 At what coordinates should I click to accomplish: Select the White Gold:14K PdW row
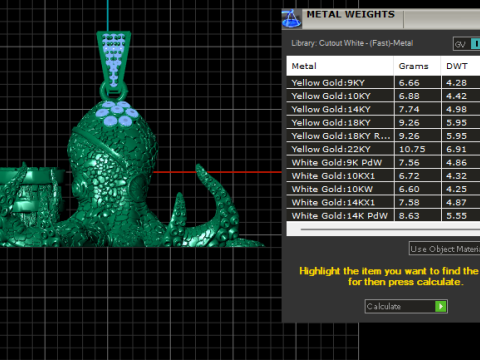point(383,216)
